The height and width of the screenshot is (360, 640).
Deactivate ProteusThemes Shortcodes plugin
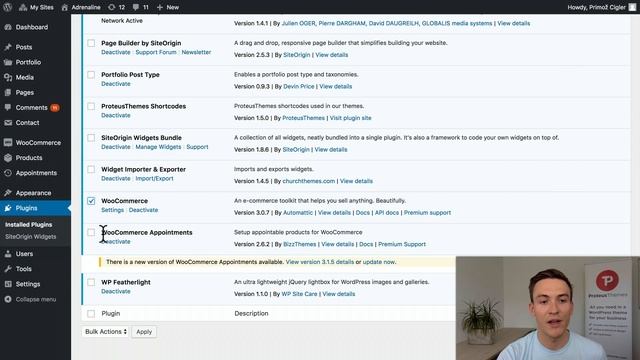(x=116, y=116)
